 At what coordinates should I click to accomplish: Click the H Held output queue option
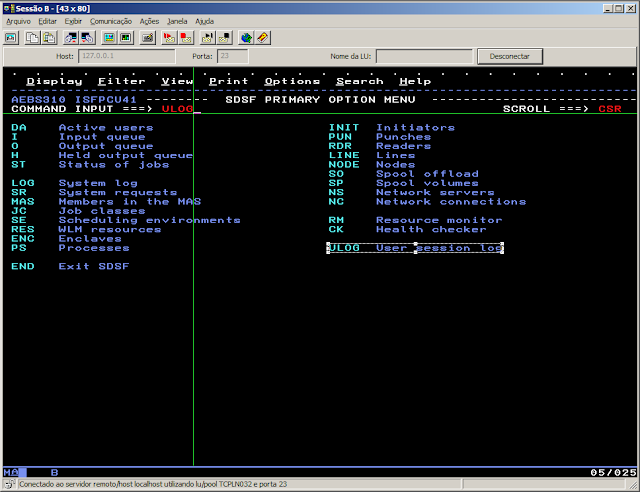click(102, 155)
